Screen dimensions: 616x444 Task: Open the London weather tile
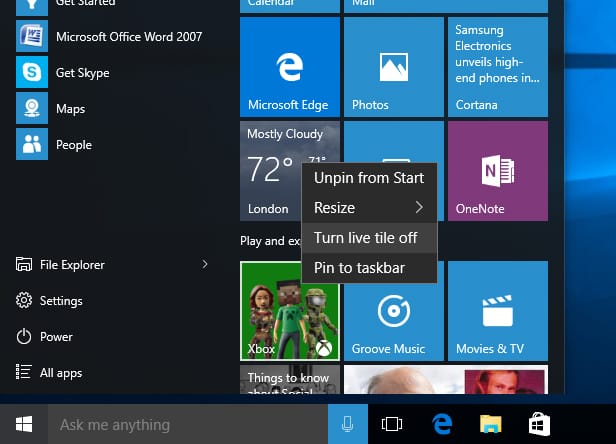click(270, 171)
